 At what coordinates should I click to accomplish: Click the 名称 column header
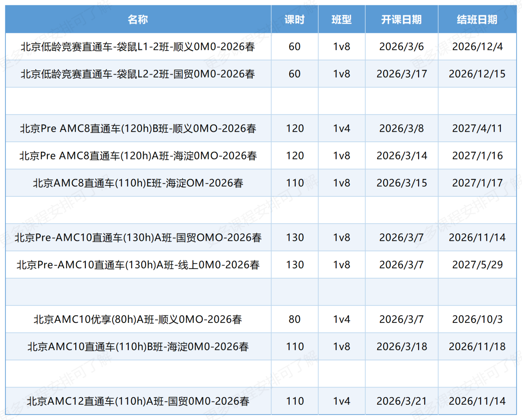[x=138, y=19]
